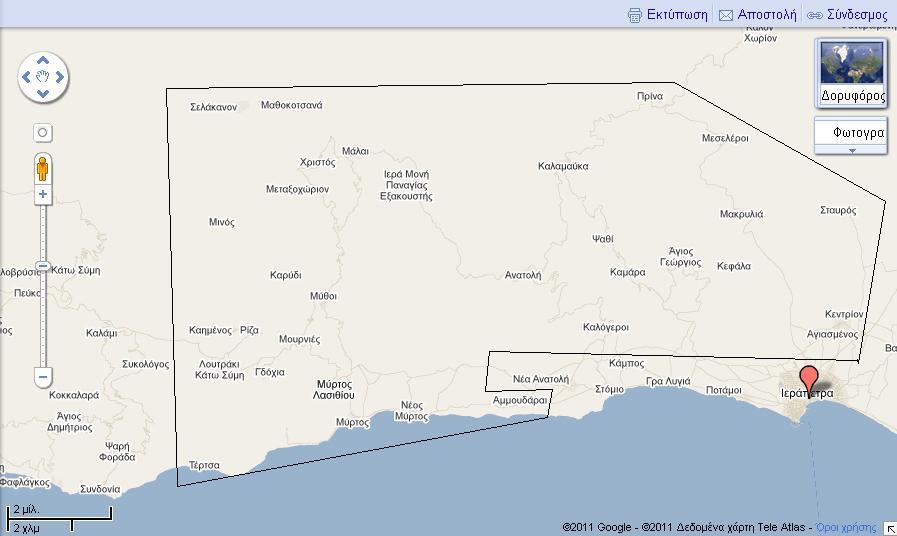
Task: Click the Καρύδι label
Action: [x=285, y=275]
